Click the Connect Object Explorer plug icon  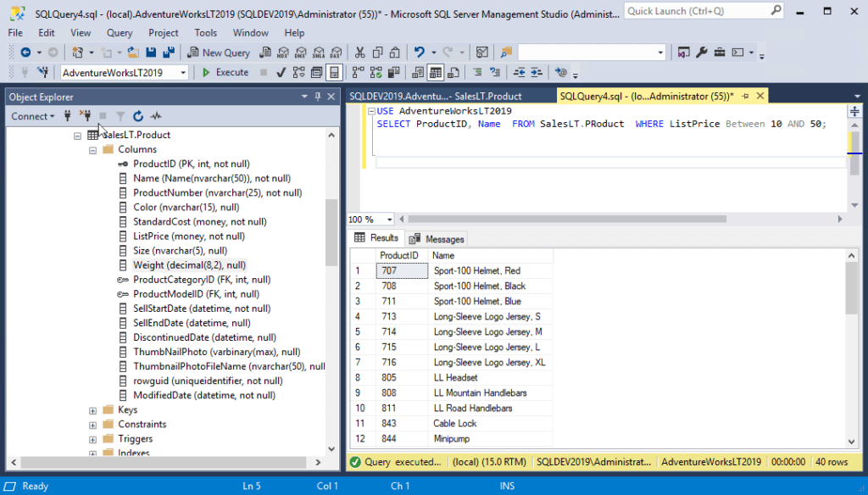(68, 116)
